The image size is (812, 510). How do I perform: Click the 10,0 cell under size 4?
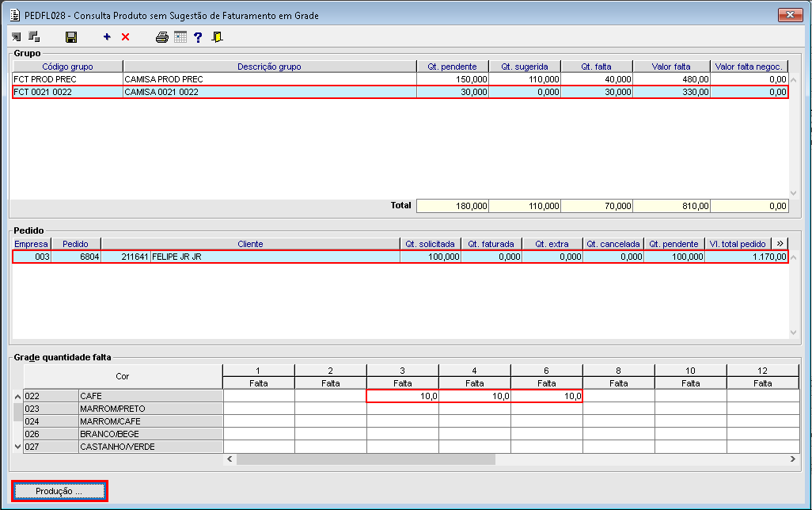click(x=474, y=396)
